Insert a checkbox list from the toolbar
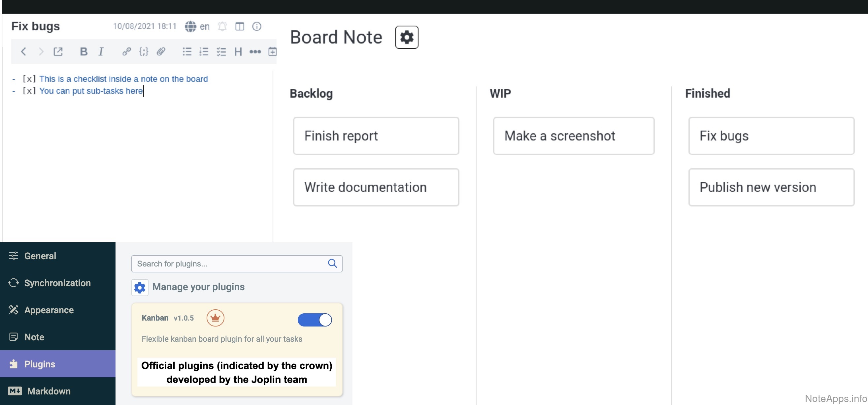 [x=221, y=51]
